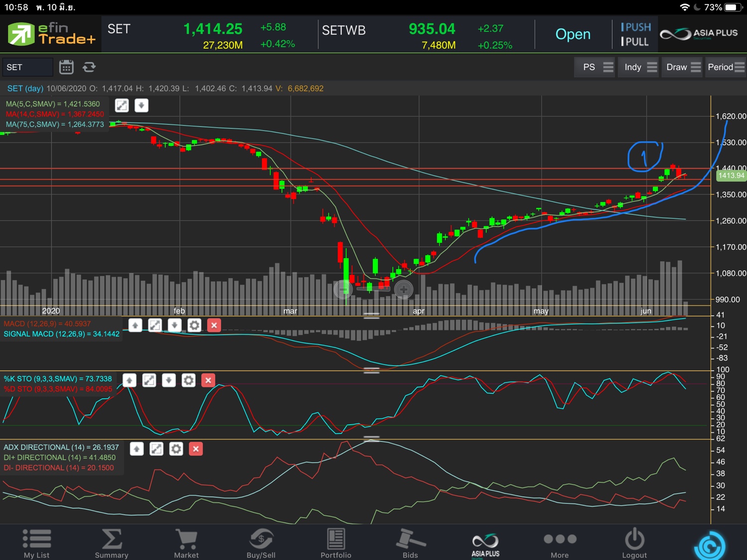Switch to PULL mode
747x560 pixels.
635,42
